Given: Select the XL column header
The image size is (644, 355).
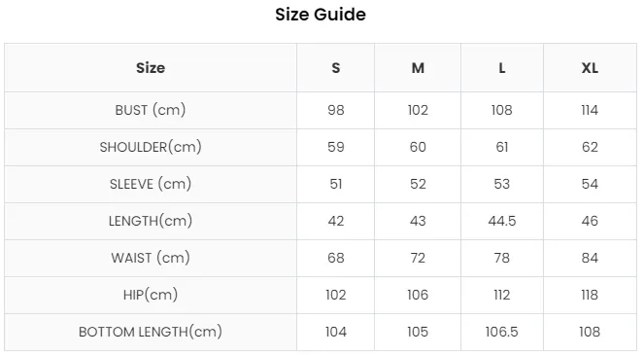Looking at the screenshot, I should coord(590,68).
